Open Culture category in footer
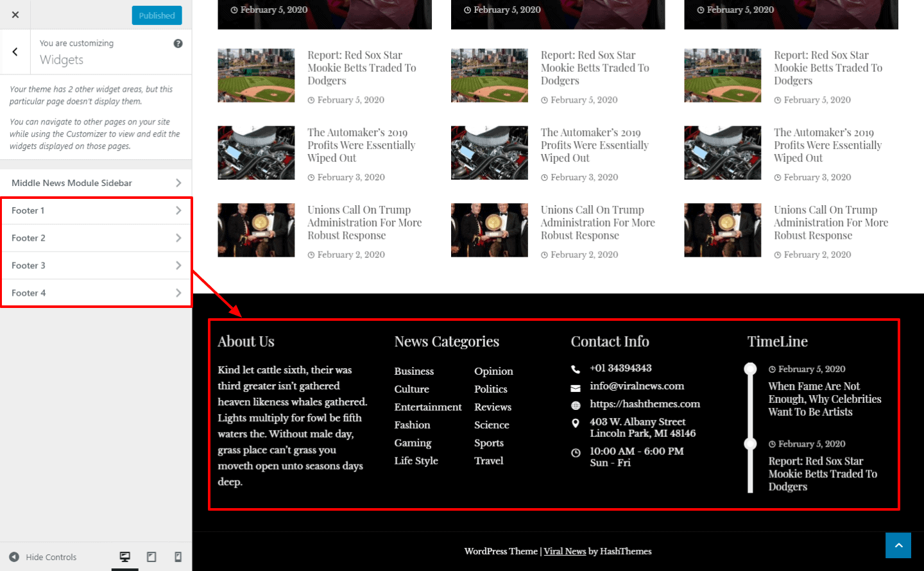 point(412,389)
